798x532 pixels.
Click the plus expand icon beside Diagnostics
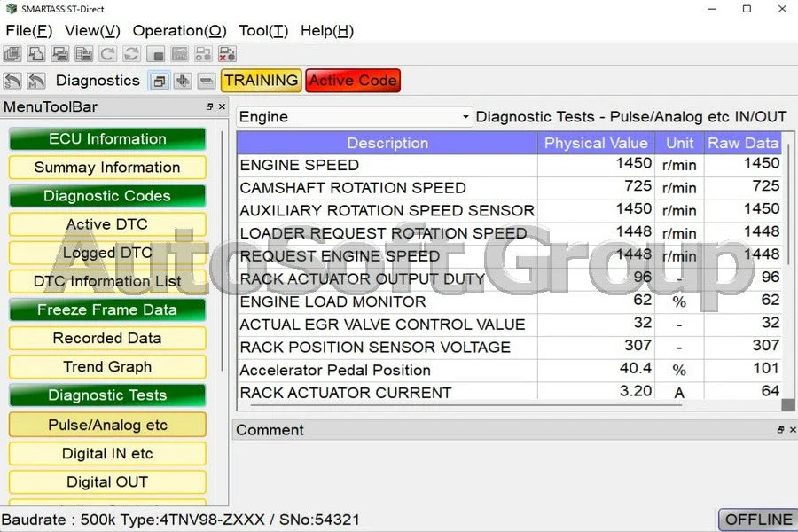tap(183, 81)
